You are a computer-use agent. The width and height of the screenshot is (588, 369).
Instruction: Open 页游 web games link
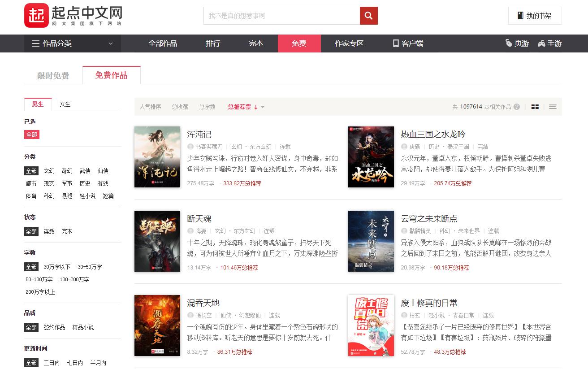click(x=517, y=43)
